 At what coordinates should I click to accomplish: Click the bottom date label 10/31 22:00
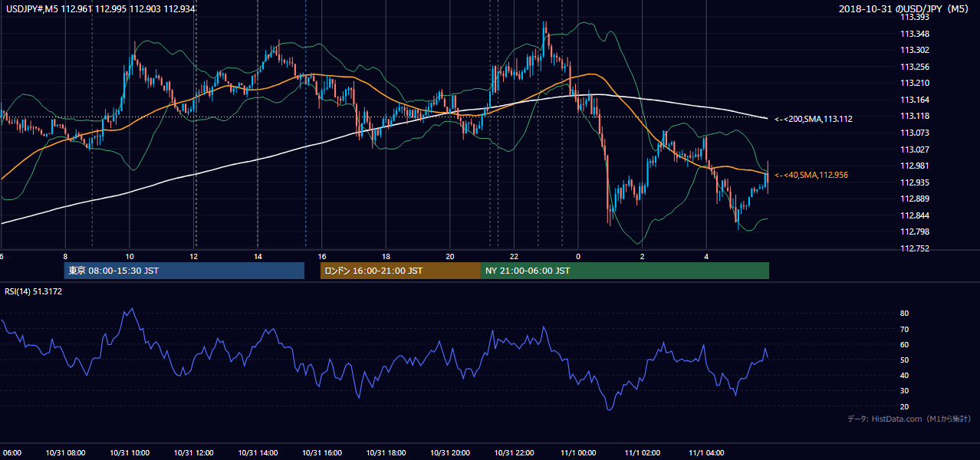(x=515, y=453)
